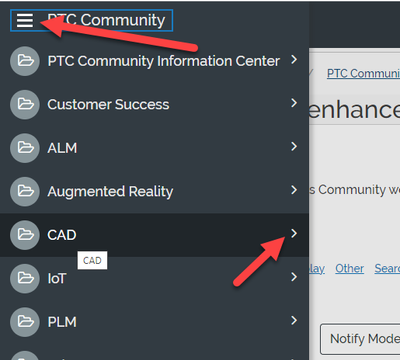This screenshot has height=360, width=400.
Task: Click the PLM folder icon
Action: pyautogui.click(x=25, y=322)
